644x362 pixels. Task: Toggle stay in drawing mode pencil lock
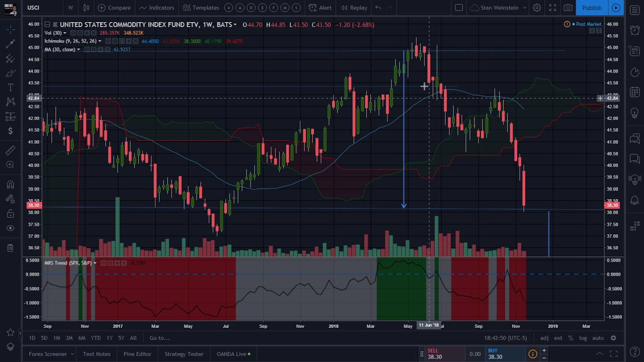[10, 199]
